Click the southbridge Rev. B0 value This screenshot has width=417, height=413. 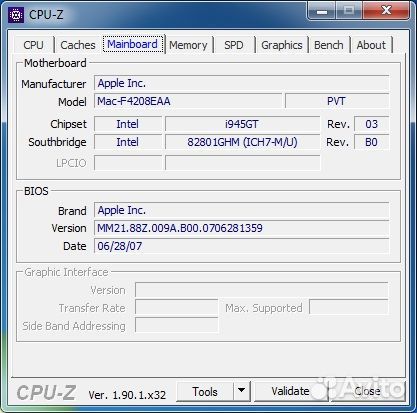[x=371, y=142]
